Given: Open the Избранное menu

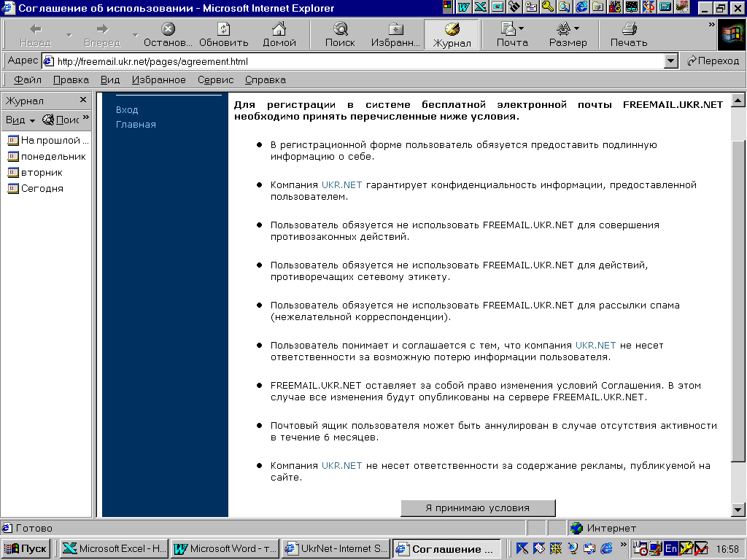Looking at the screenshot, I should [158, 79].
